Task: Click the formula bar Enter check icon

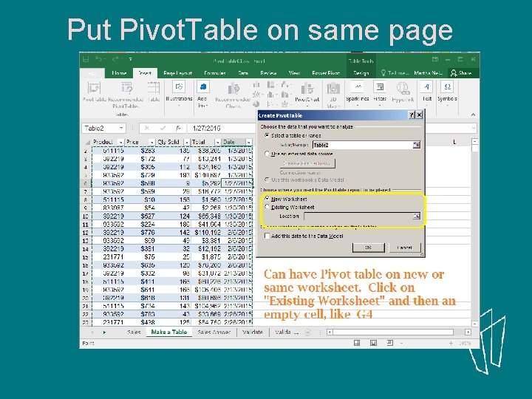Action: (163, 128)
